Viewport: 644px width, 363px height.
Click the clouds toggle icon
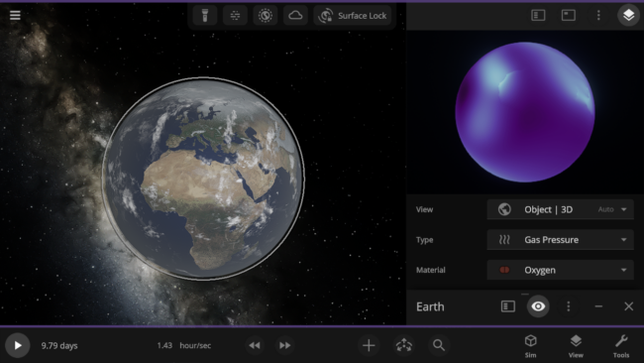(295, 16)
